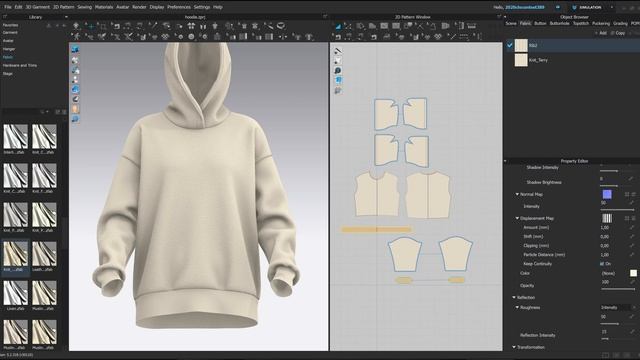Click the bottom speech-bubble icon in the 3D vertical toolbar
640x360 pixels.
pyautogui.click(x=75, y=119)
